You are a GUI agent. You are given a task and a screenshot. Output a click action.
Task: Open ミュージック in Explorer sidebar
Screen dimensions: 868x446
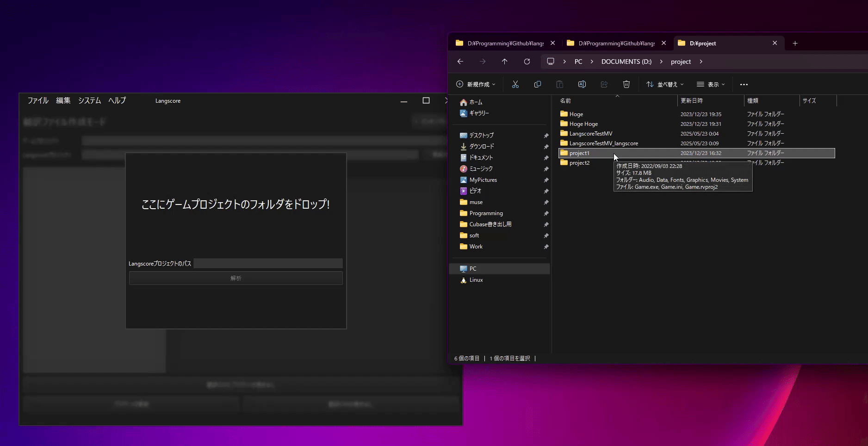point(476,169)
